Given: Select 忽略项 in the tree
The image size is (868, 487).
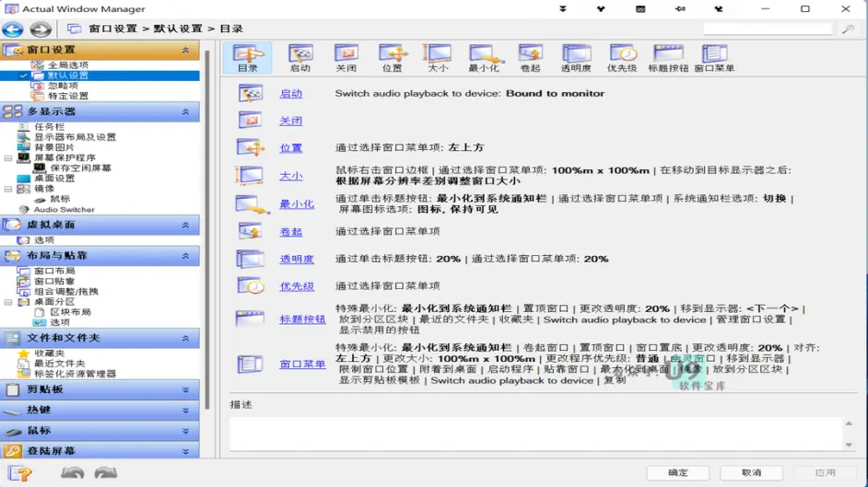Looking at the screenshot, I should 63,85.
